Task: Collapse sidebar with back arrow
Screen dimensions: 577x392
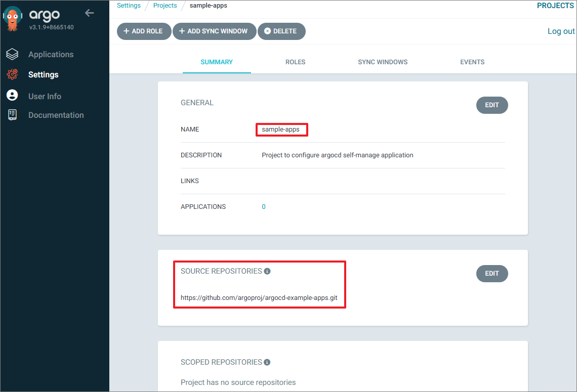Action: click(x=90, y=13)
